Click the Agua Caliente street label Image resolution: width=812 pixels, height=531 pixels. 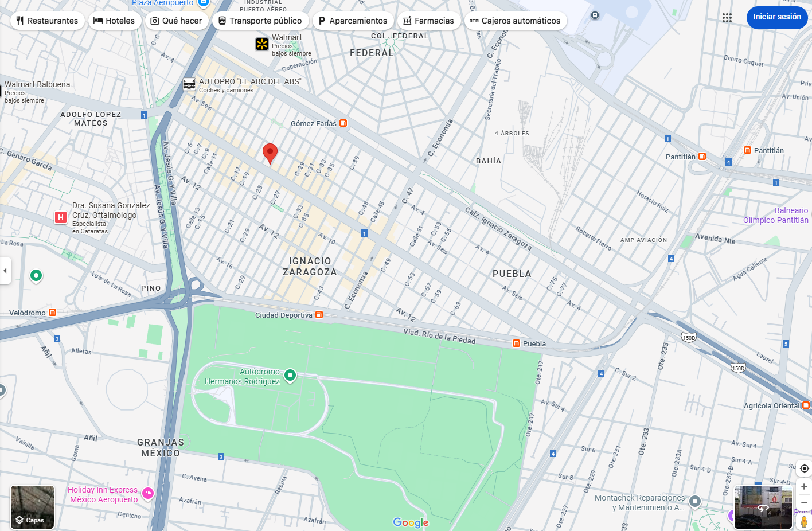750,270
